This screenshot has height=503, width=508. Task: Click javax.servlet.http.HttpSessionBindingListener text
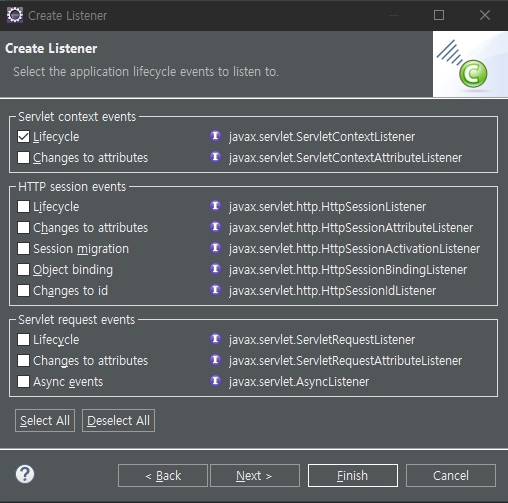[x=348, y=270]
